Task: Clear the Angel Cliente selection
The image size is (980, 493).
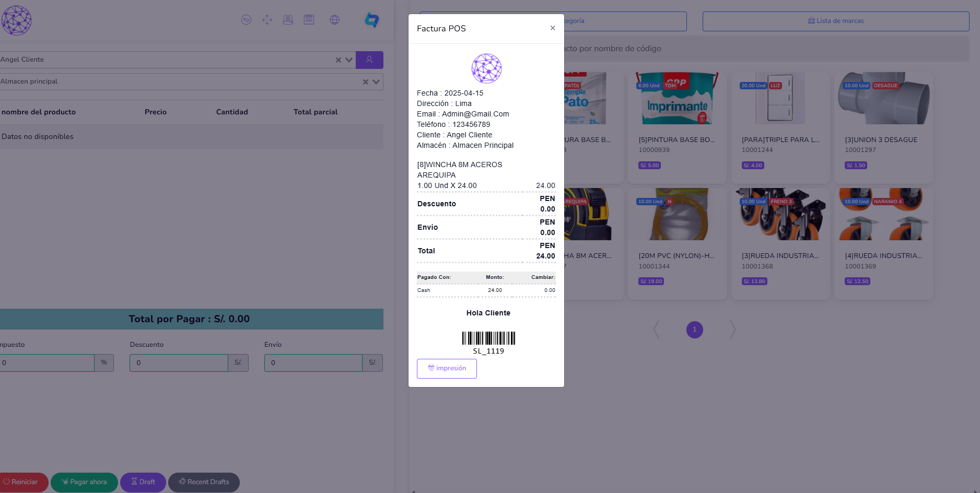Action: coord(339,60)
